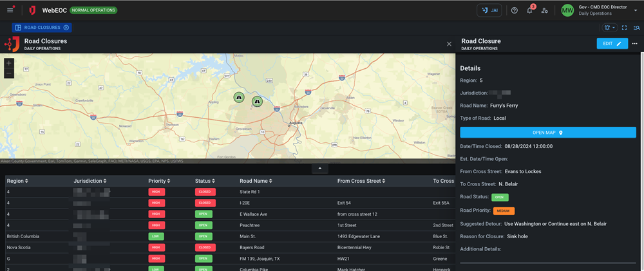Open the more options ellipsis menu

pos(634,44)
